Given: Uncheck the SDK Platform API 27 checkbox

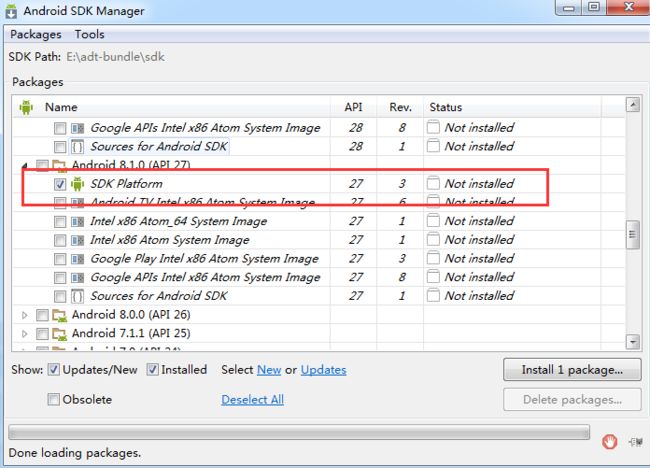Looking at the screenshot, I should point(60,184).
